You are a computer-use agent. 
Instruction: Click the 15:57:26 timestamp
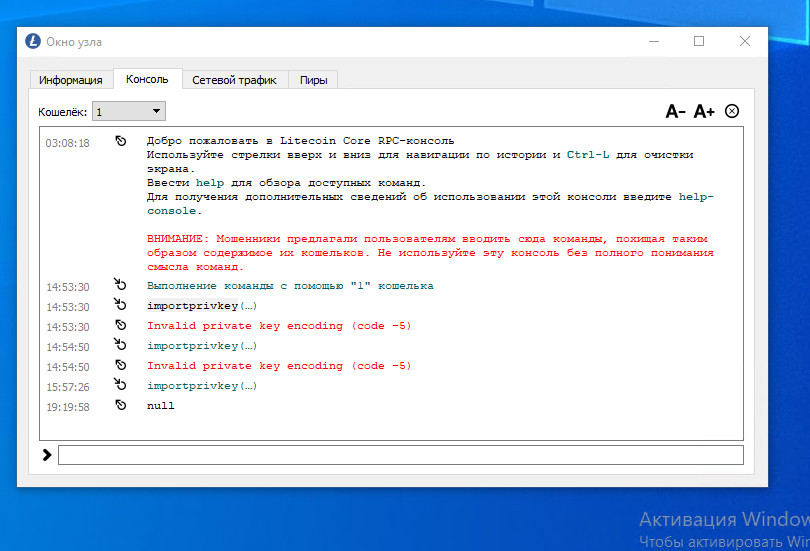68,387
